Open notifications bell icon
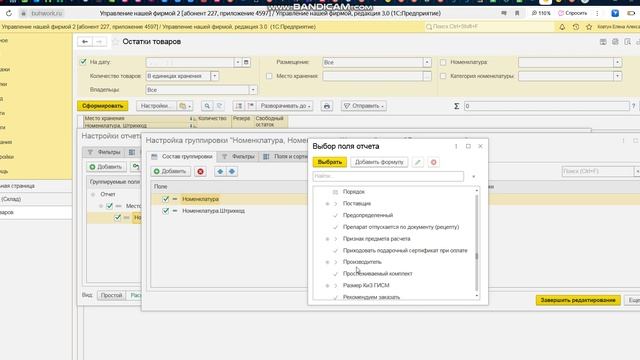 click(562, 27)
